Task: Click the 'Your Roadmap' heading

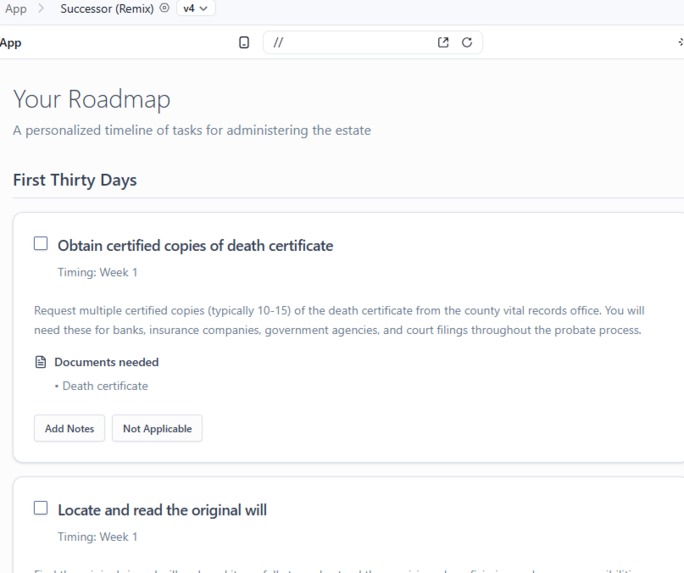Action: (92, 99)
